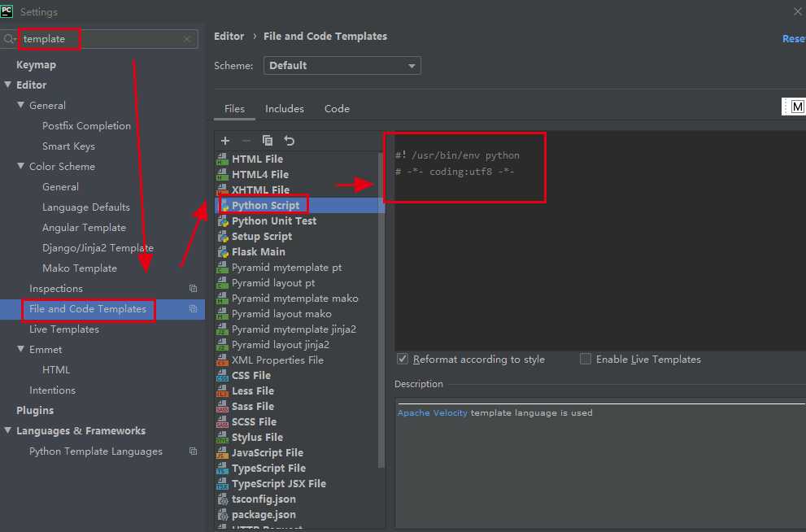Collapse the Languages & Frameworks section
Screen dimensions: 806x532
click(8, 431)
